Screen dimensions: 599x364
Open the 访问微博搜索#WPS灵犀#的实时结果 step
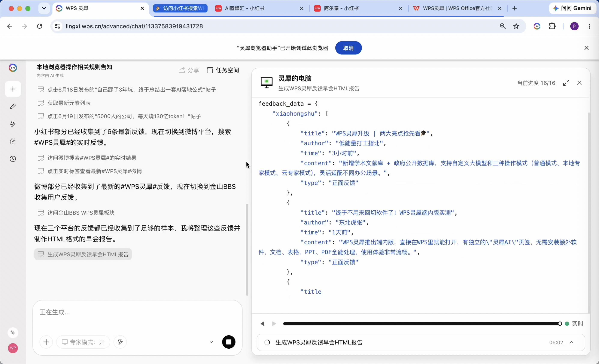pyautogui.click(x=87, y=158)
